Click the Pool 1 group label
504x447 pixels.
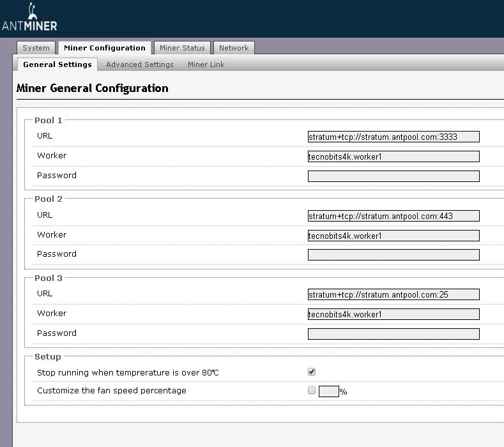click(48, 120)
